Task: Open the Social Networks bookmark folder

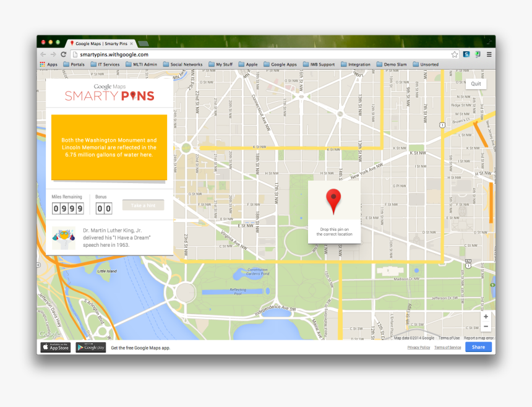Action: (183, 64)
